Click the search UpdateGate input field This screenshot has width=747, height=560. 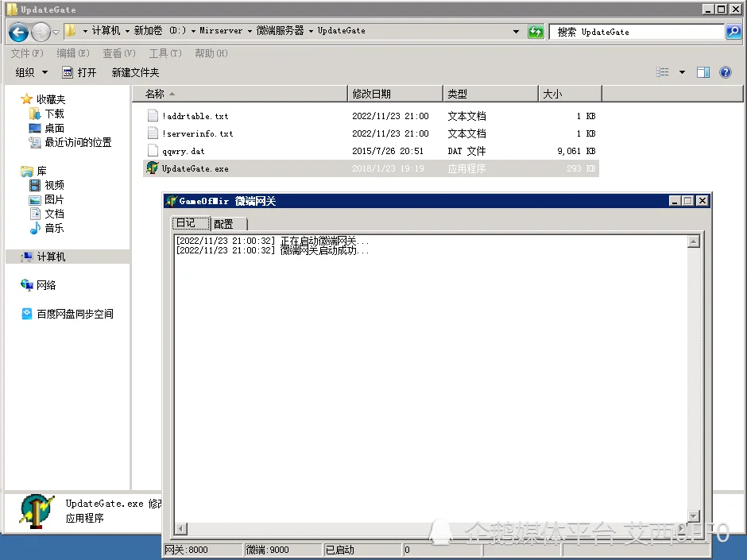pyautogui.click(x=636, y=32)
